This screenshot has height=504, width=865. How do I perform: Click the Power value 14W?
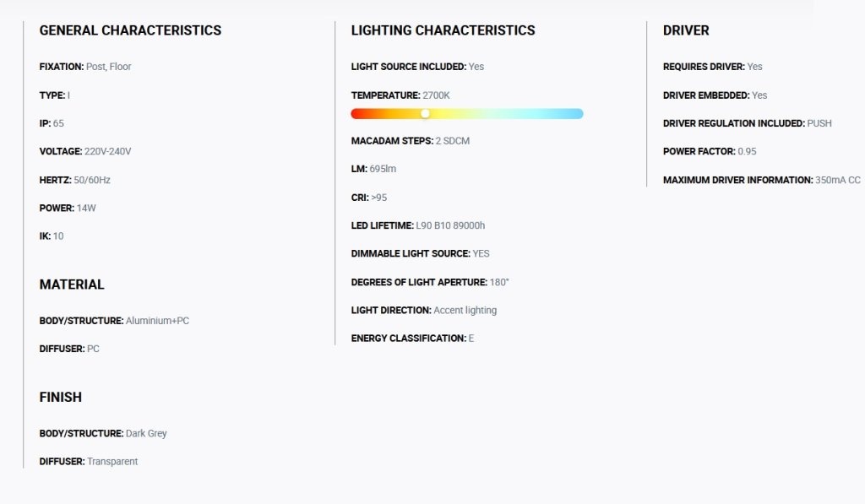[86, 208]
